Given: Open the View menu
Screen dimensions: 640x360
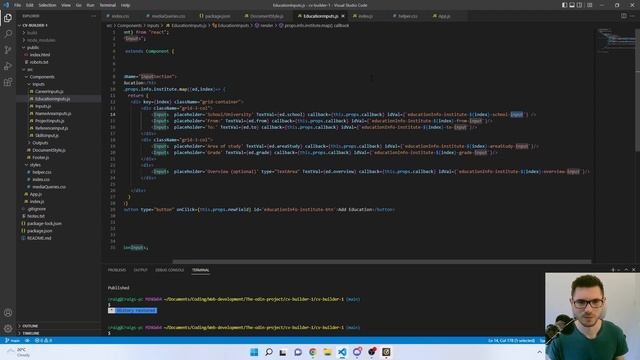Looking at the screenshot, I should [x=66, y=5].
